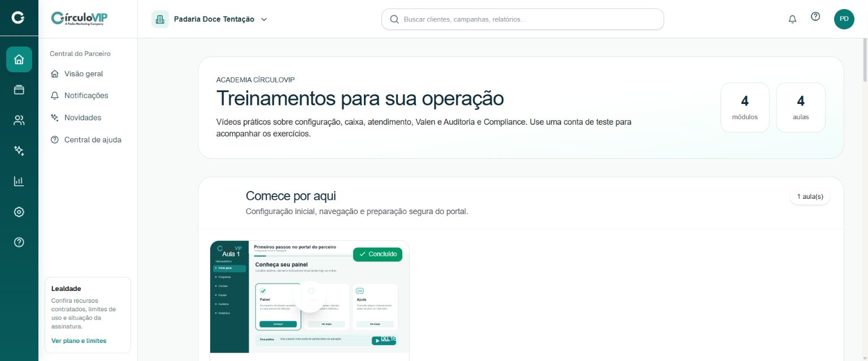Open the card wallet icon in the rail
This screenshot has width=868, height=361.
click(19, 90)
